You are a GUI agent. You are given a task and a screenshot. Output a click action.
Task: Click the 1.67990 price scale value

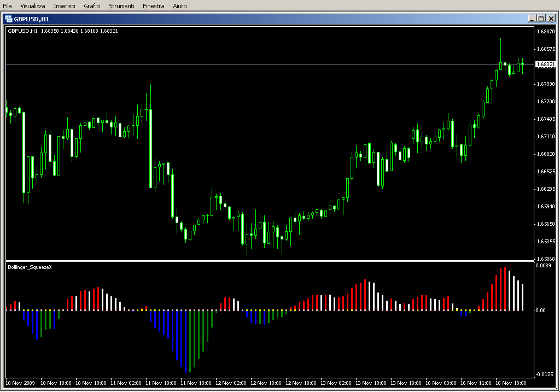546,84
